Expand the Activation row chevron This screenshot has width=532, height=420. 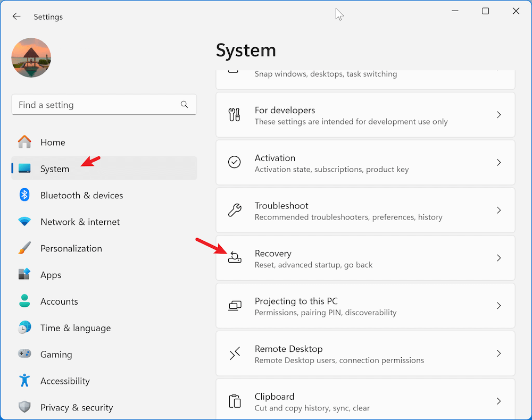[498, 163]
